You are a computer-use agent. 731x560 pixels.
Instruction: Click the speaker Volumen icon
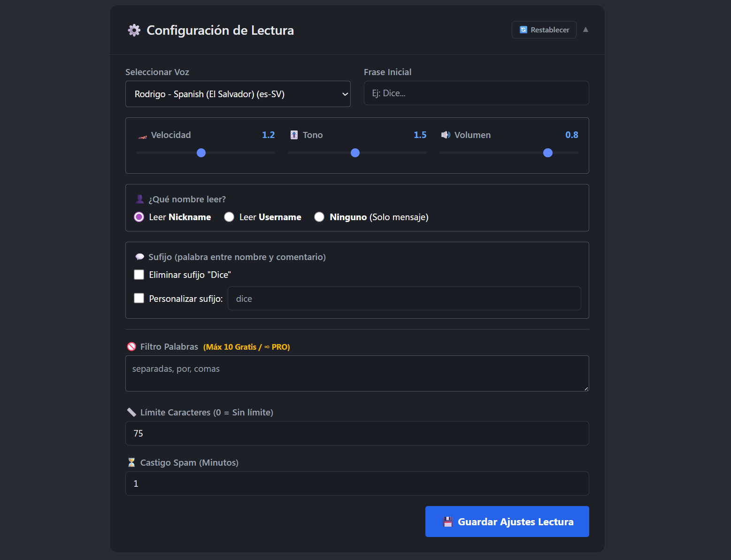pyautogui.click(x=445, y=135)
